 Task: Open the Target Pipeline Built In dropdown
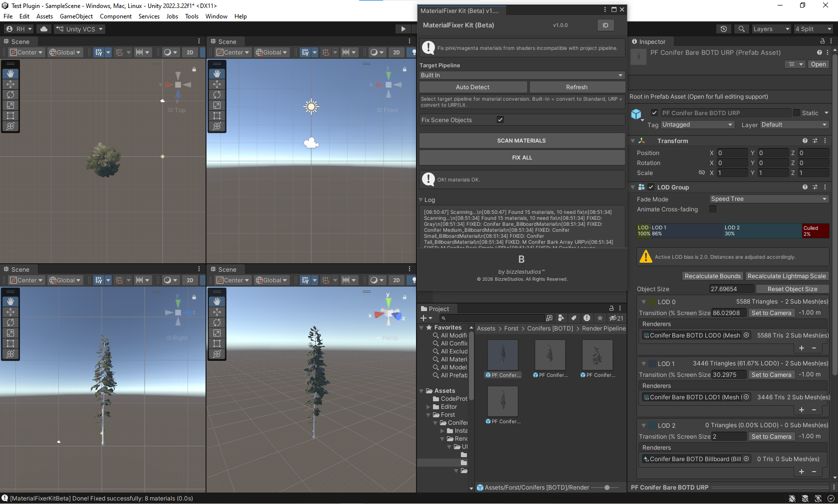click(522, 75)
